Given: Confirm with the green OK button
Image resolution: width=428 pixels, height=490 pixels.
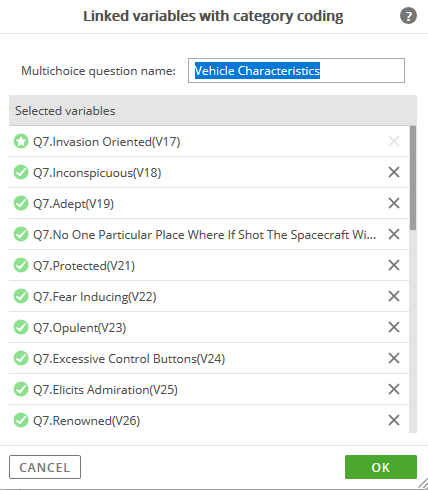Looking at the screenshot, I should coord(381,467).
